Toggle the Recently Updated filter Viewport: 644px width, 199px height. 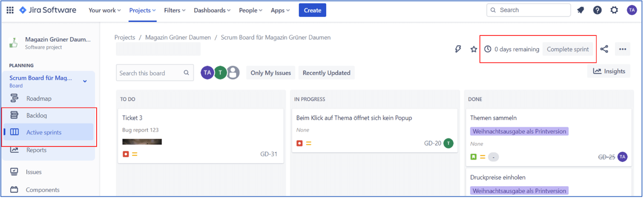[326, 73]
